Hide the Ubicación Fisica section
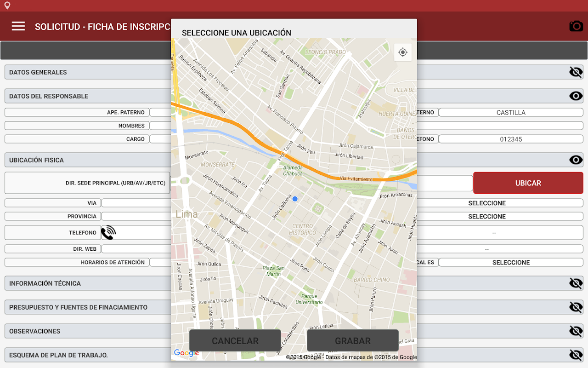Image resolution: width=588 pixels, height=368 pixels. coord(576,160)
